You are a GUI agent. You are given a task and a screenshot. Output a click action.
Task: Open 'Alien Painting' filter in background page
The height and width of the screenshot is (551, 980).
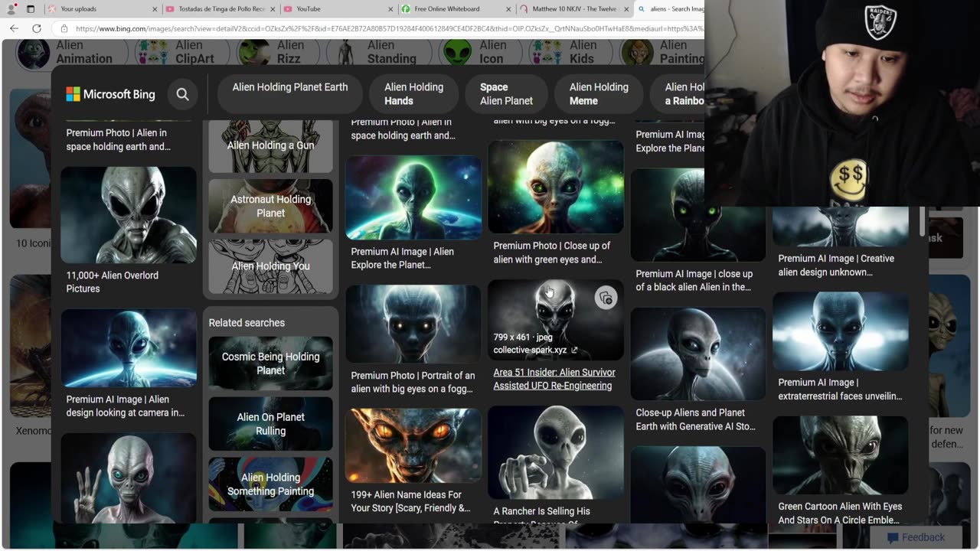(663, 52)
